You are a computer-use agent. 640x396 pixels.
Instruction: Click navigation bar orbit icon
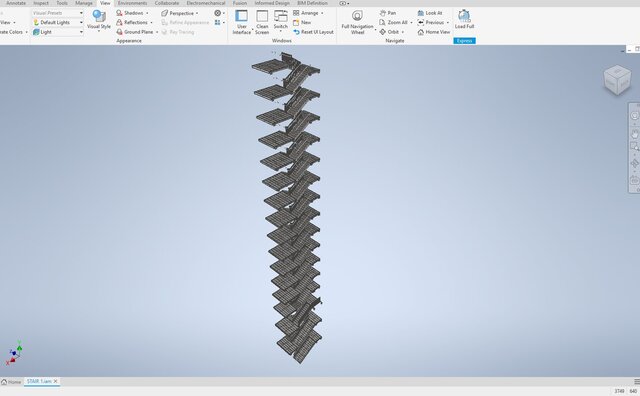pyautogui.click(x=634, y=164)
